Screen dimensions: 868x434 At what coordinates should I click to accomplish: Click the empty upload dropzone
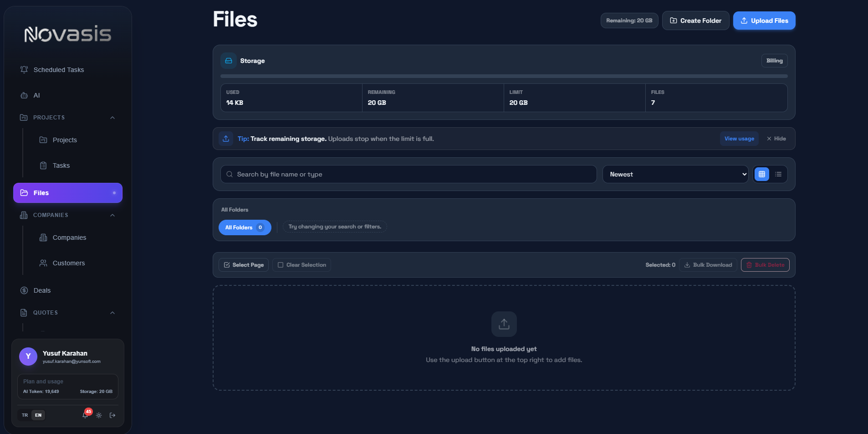504,338
